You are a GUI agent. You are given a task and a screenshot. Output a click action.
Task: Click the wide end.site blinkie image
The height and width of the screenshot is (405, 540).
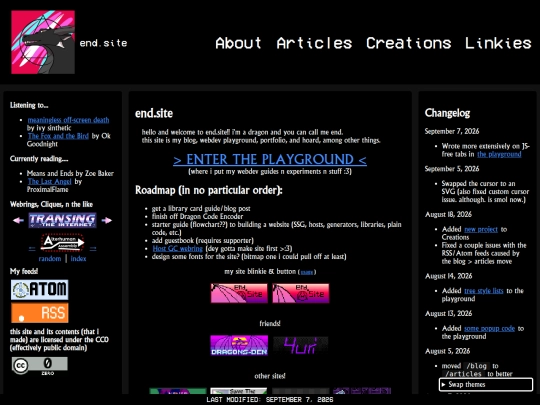point(239,293)
